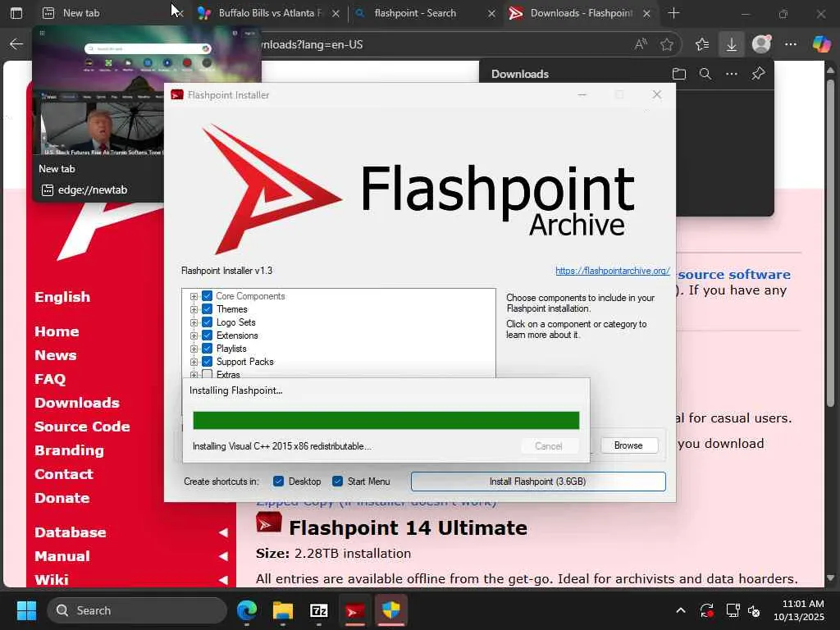Open downloads folder icon in Downloads panel
Screen dimensions: 840x630
coord(678,74)
